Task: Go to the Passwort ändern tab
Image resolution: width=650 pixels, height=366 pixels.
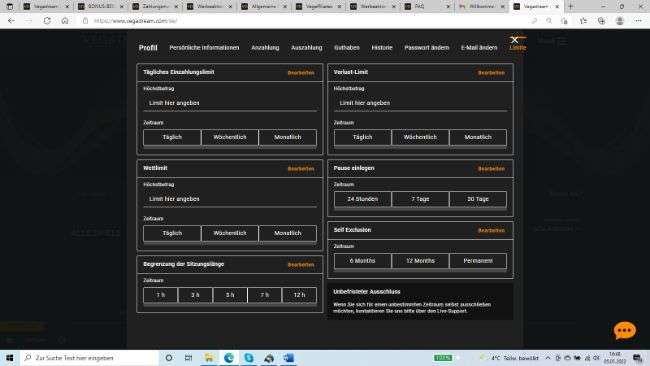Action: [427, 48]
